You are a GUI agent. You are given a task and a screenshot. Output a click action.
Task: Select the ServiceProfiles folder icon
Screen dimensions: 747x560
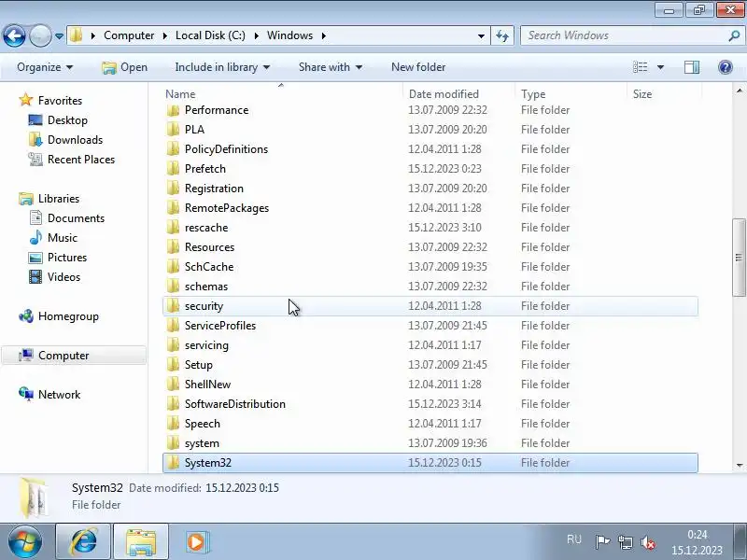coord(173,325)
